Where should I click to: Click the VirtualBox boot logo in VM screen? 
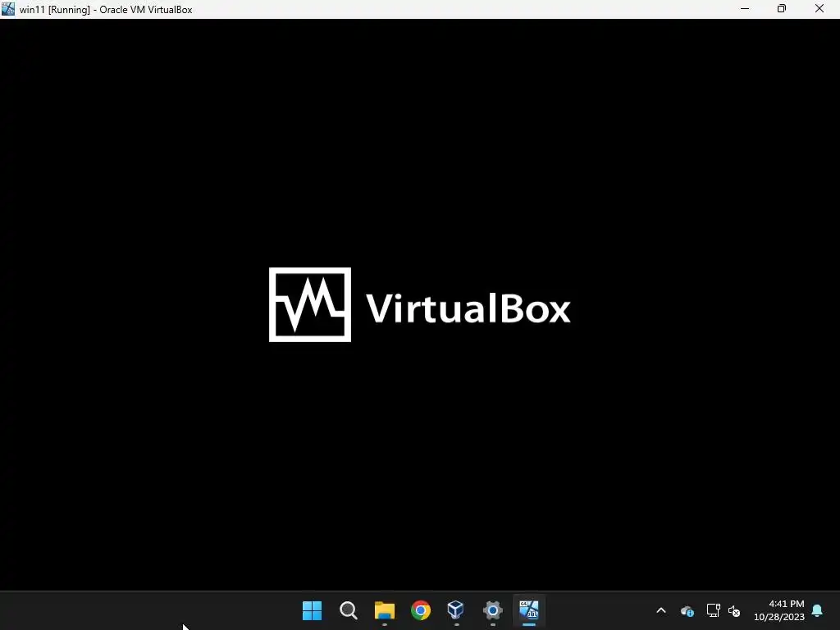click(419, 305)
